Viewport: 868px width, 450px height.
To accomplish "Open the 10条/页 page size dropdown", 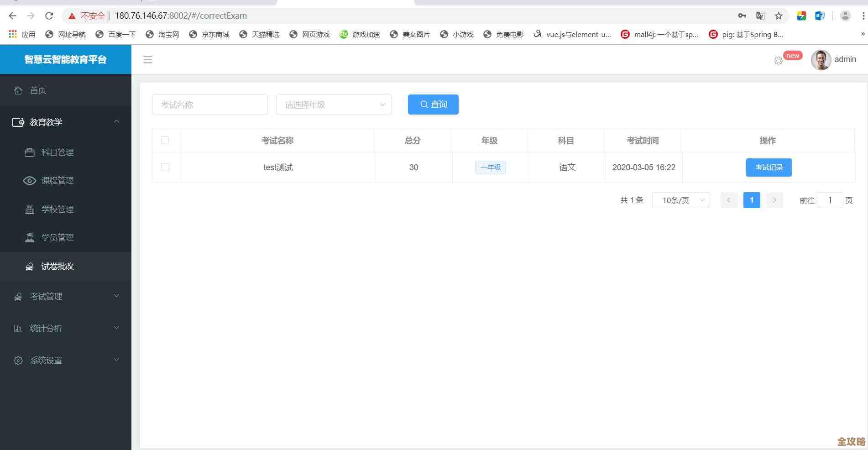I will [680, 200].
